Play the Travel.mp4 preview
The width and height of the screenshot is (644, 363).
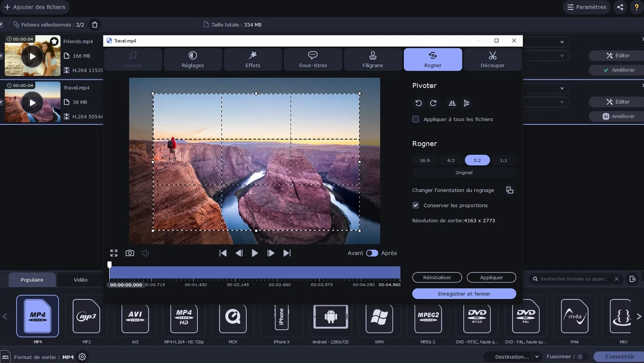(x=255, y=253)
